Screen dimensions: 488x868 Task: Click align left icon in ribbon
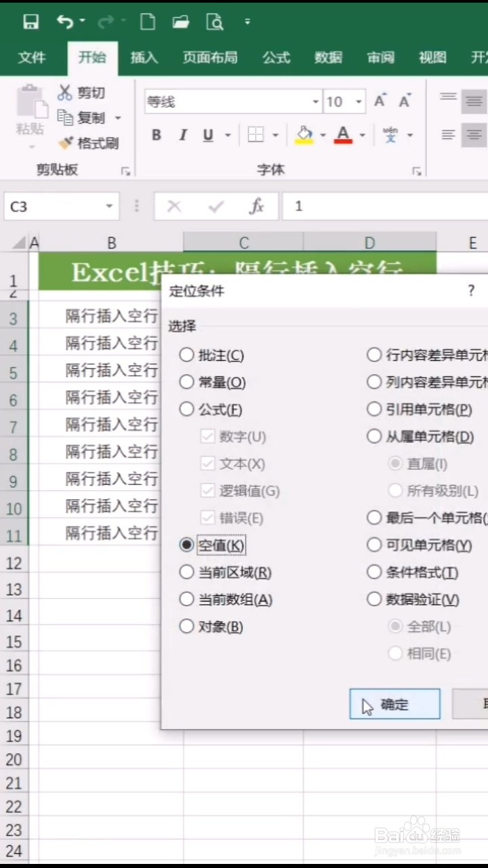[449, 135]
